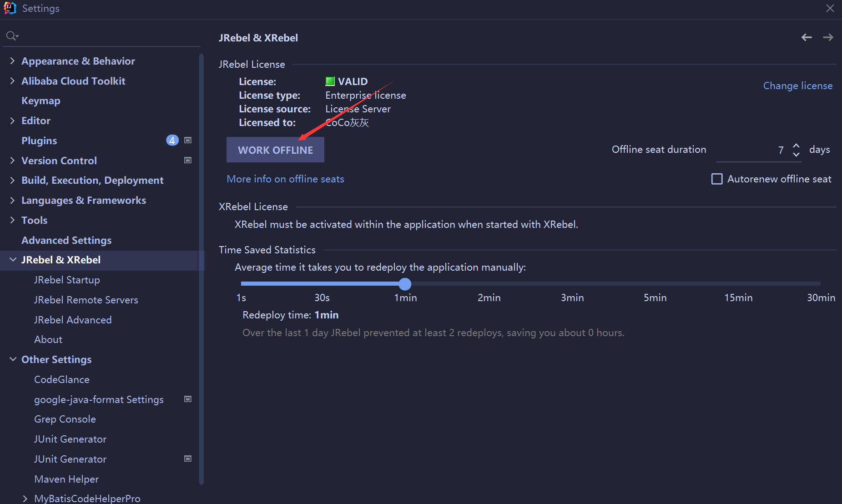Expand the MyBatisCodeHelperPro node

25,499
